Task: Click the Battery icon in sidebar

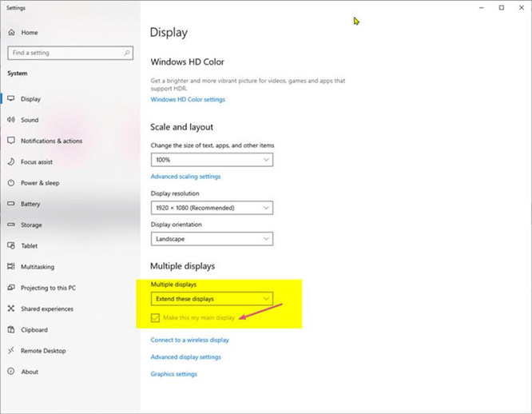Action: pos(11,204)
